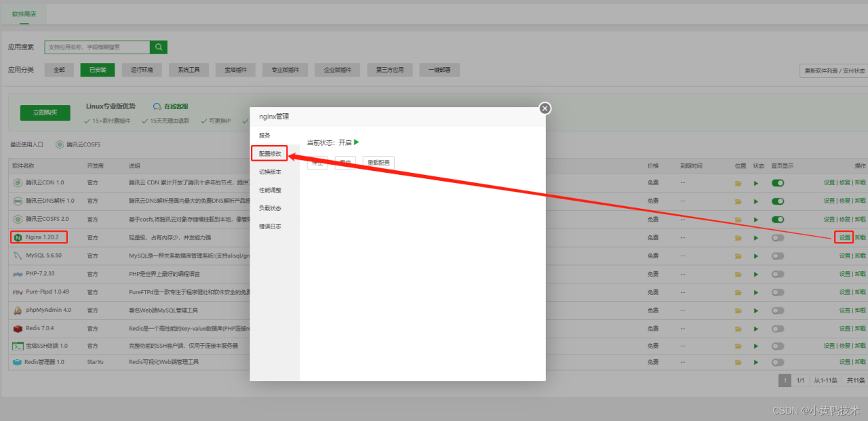Screen dimensions: 868x421
Task: Select the 全部 category filter
Action: 59,70
